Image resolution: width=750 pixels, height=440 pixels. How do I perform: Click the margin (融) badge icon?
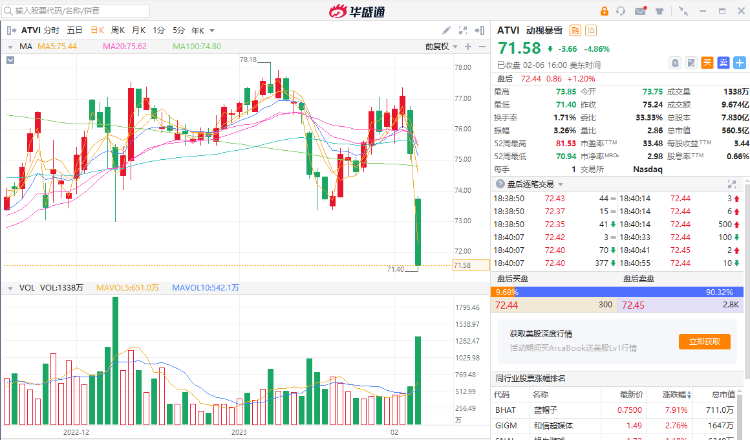click(574, 31)
